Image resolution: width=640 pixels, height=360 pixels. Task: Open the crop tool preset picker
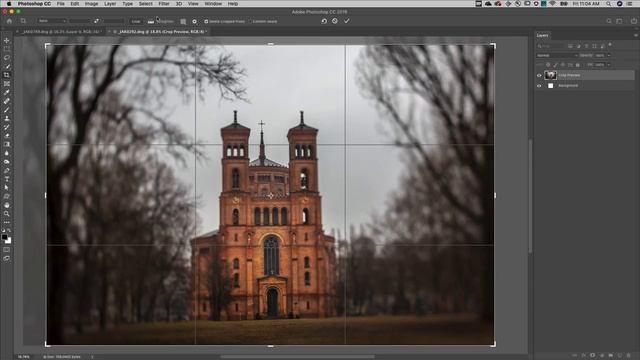tap(23, 21)
